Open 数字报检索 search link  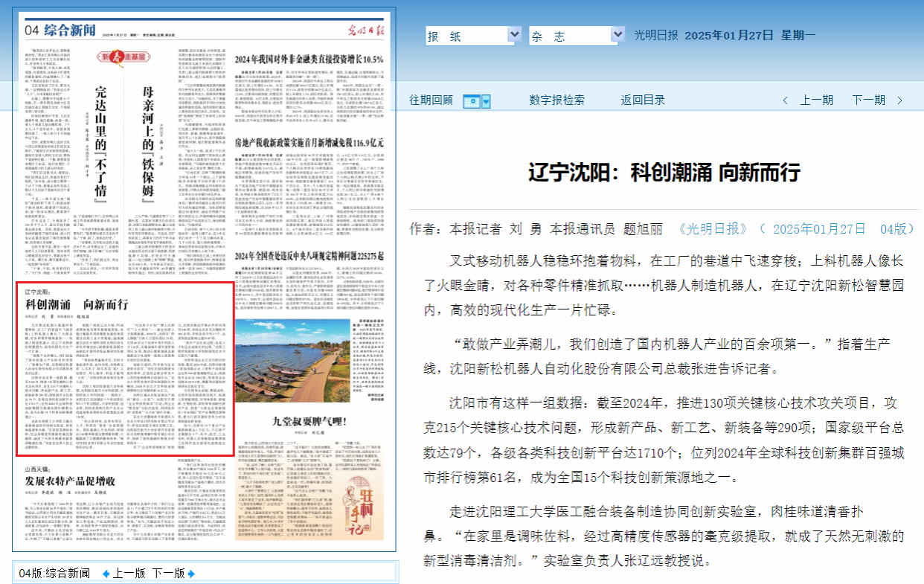(556, 100)
